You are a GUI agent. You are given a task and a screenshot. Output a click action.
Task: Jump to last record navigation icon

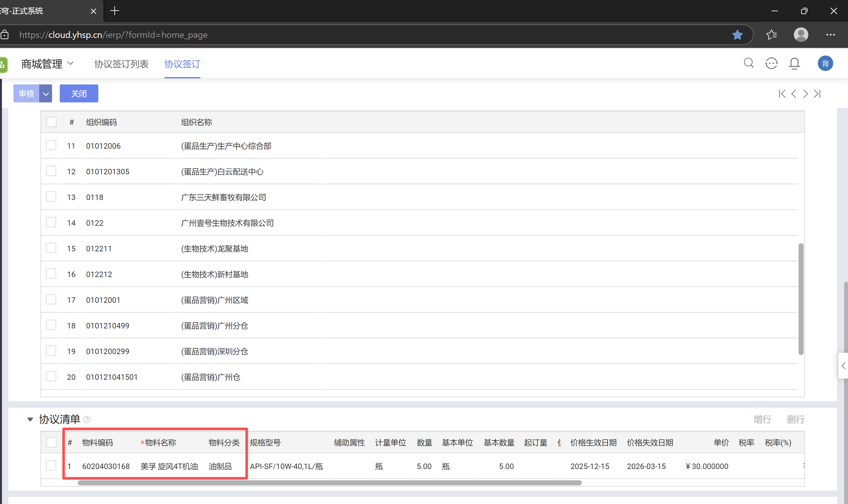click(x=817, y=94)
